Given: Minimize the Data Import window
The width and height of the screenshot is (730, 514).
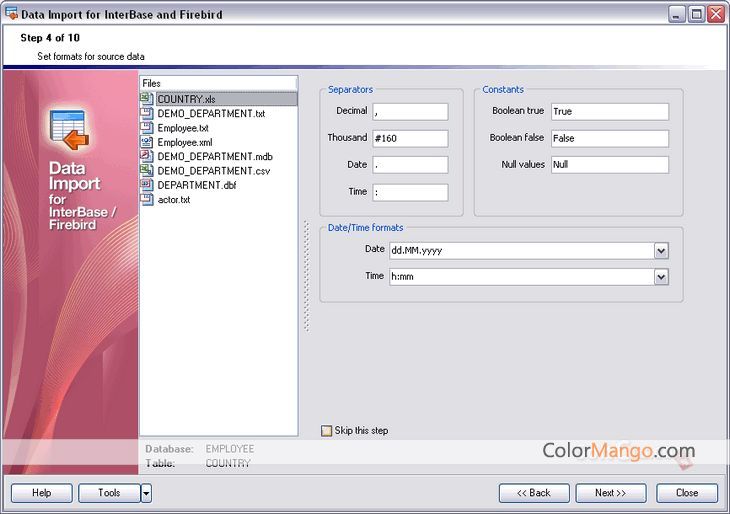Looking at the screenshot, I should pyautogui.click(x=677, y=14).
